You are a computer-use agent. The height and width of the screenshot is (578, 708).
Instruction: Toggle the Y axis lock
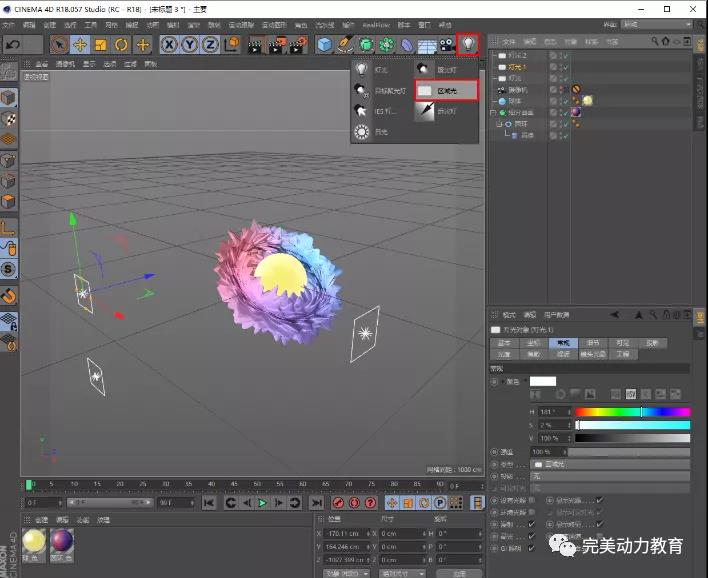tap(190, 44)
